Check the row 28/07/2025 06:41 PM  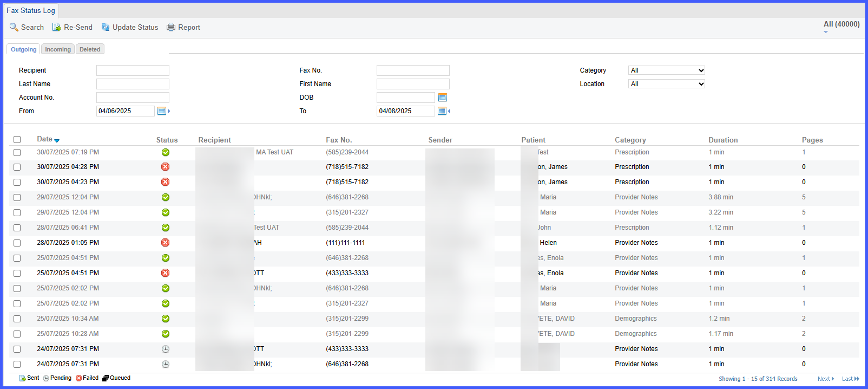pyautogui.click(x=17, y=228)
